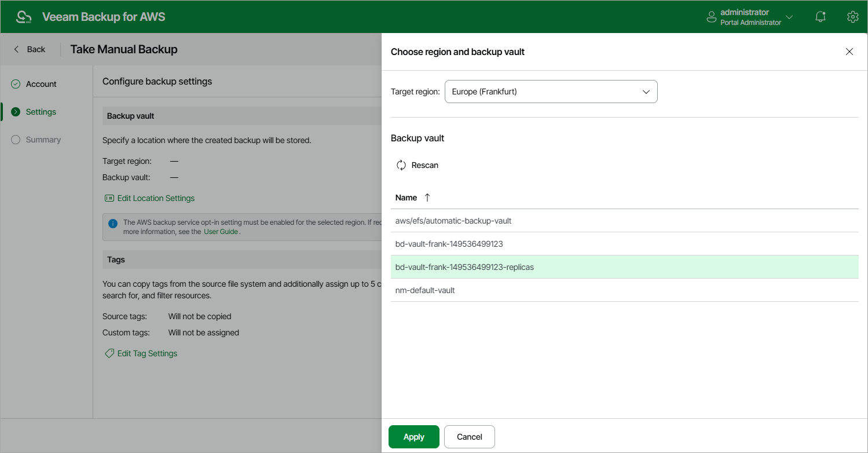The width and height of the screenshot is (868, 453).
Task: Click the Account step checkmark icon
Action: (x=16, y=84)
